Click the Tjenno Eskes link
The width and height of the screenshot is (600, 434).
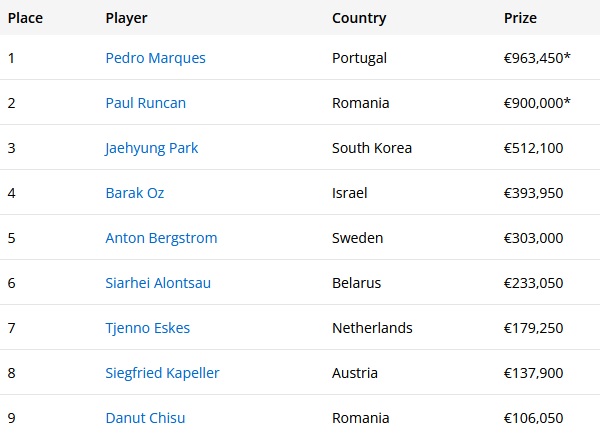point(147,328)
